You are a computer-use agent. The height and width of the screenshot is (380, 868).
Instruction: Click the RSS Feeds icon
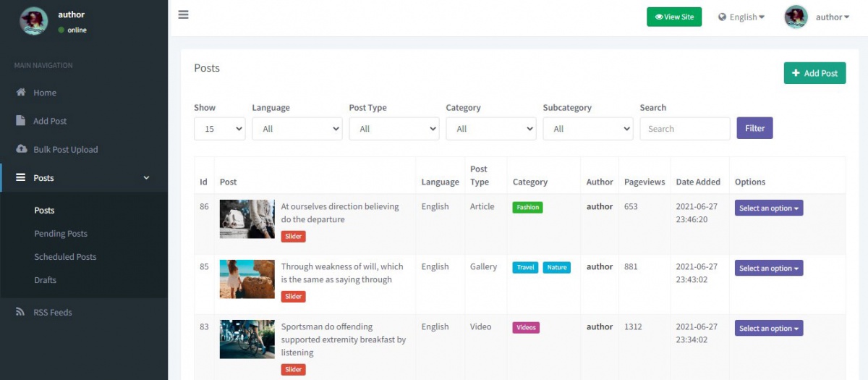[x=21, y=312]
